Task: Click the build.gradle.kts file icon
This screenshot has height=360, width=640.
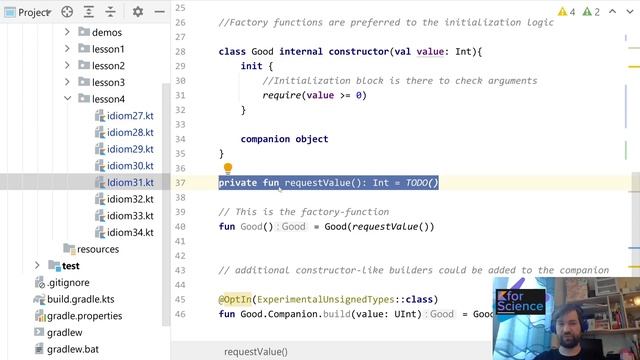Action: pyautogui.click(x=39, y=299)
